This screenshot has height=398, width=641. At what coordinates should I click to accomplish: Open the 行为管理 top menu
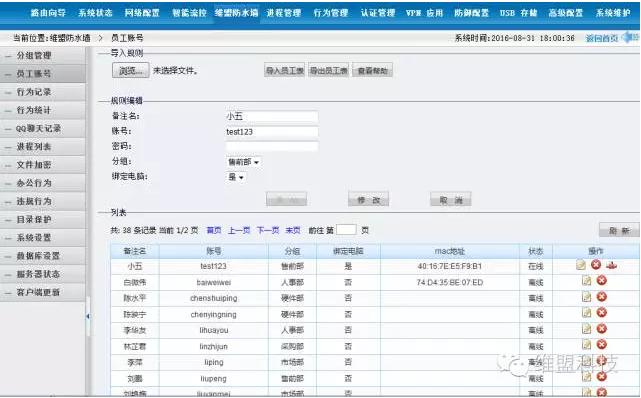pos(331,13)
